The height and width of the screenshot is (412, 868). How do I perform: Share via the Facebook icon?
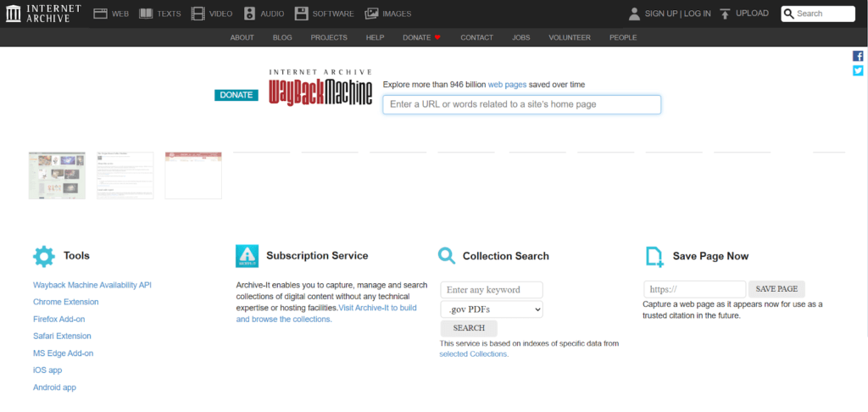[x=858, y=56]
